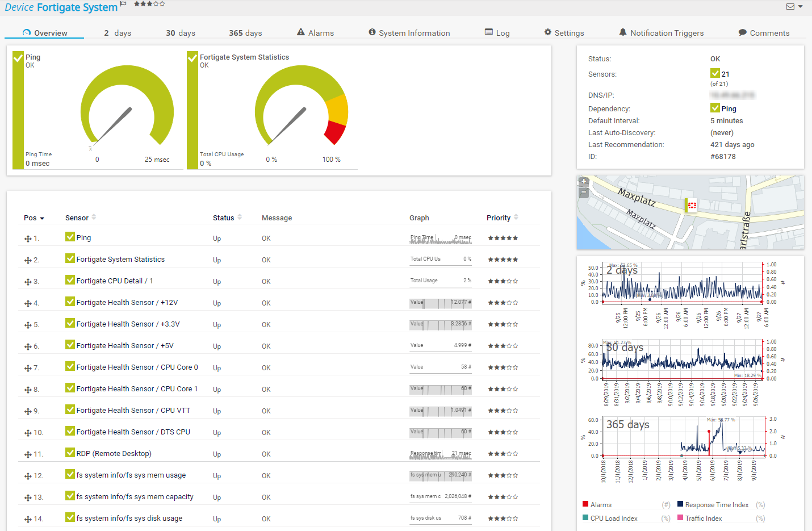Set priority stars for fs sys disk usage
Image resolution: width=812 pixels, height=531 pixels.
tap(503, 519)
